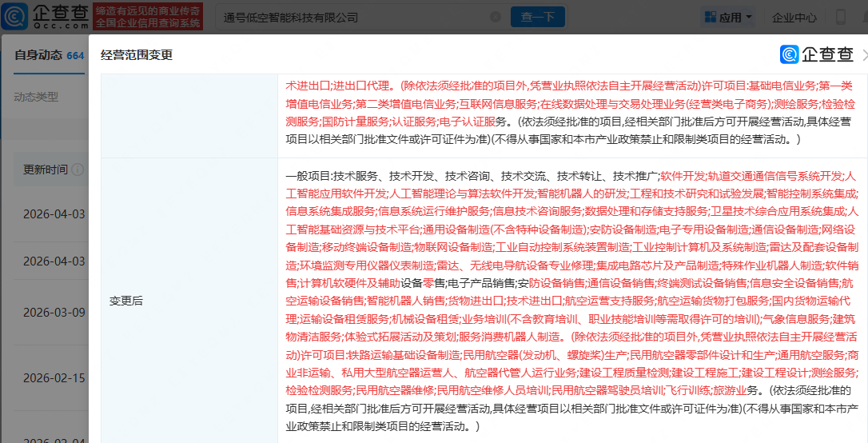Viewport: 868px width, 443px height.
Task: Click the 缔造有远见的商业传奇 slogan banner
Action: pos(147,16)
